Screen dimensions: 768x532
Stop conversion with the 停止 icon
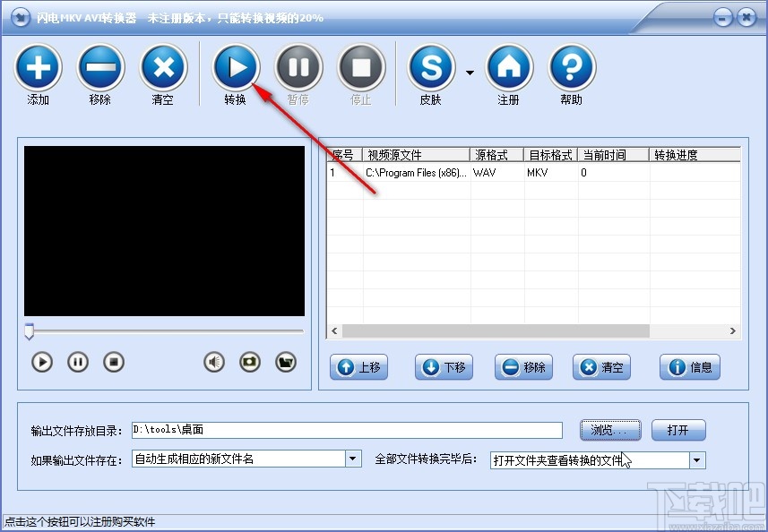click(x=361, y=68)
